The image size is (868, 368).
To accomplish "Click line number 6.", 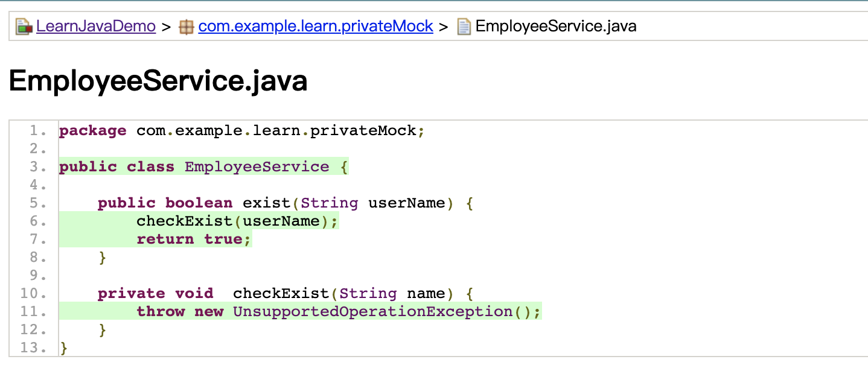I will point(37,221).
